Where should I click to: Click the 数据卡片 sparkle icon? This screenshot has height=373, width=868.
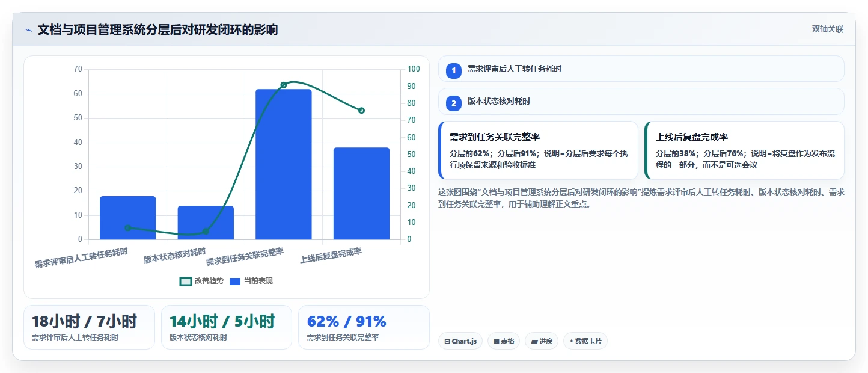click(x=572, y=341)
